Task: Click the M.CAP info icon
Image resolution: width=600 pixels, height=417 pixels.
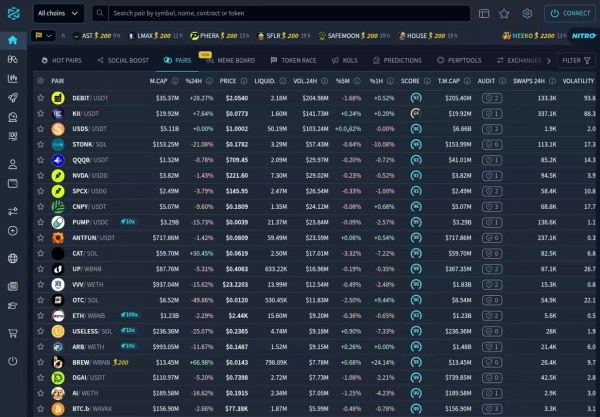Action: tap(175, 81)
